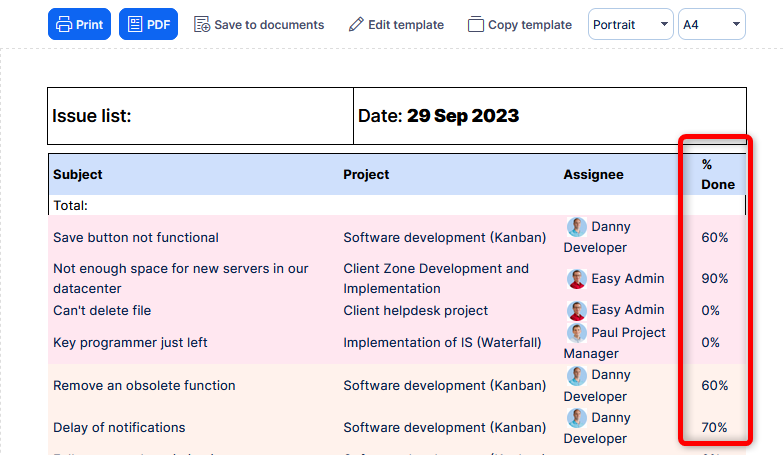
Task: Click Paul Project Manager avatar icon
Action: tap(577, 333)
